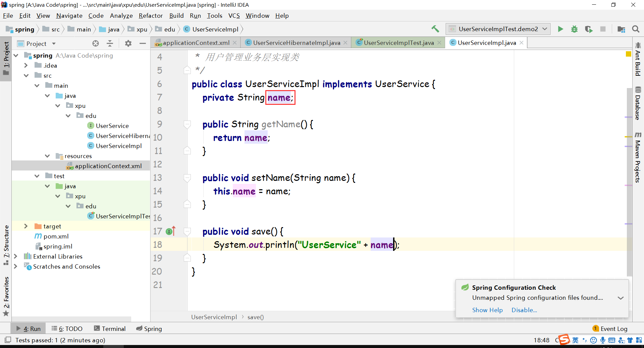Screen dimensions: 644x348
Task: Open the Refactor menu
Action: click(x=151, y=16)
